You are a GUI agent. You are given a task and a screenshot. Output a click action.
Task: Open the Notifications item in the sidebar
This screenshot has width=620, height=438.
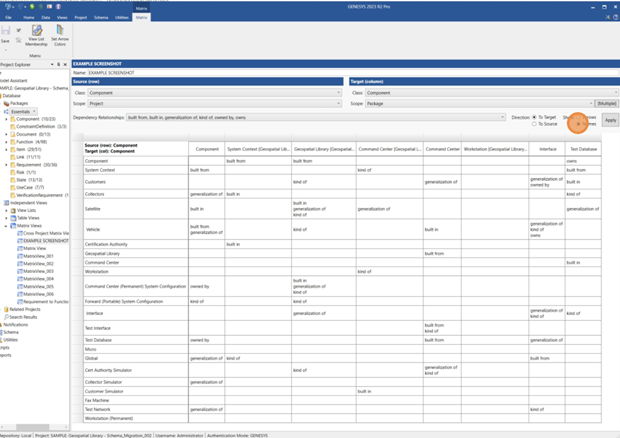[15, 324]
